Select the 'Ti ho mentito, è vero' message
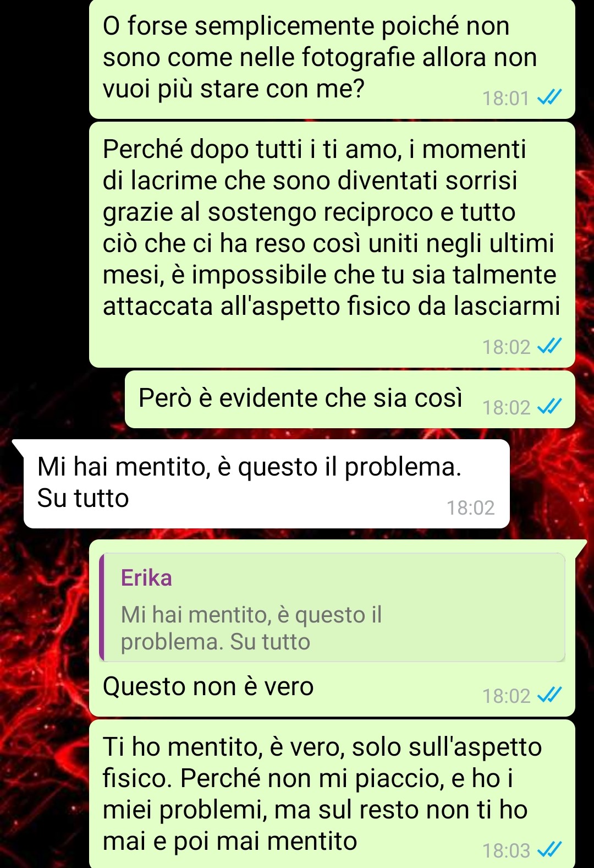594x868 pixels. click(332, 794)
